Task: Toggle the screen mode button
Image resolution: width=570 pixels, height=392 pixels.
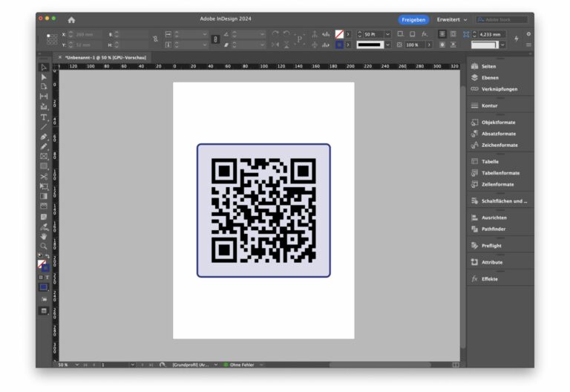Action: (44, 311)
